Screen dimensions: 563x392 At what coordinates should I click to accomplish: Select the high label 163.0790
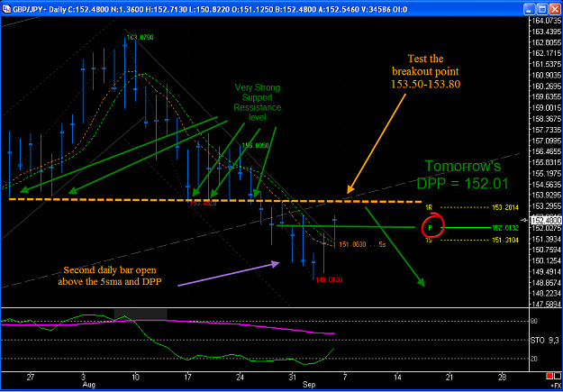point(141,37)
